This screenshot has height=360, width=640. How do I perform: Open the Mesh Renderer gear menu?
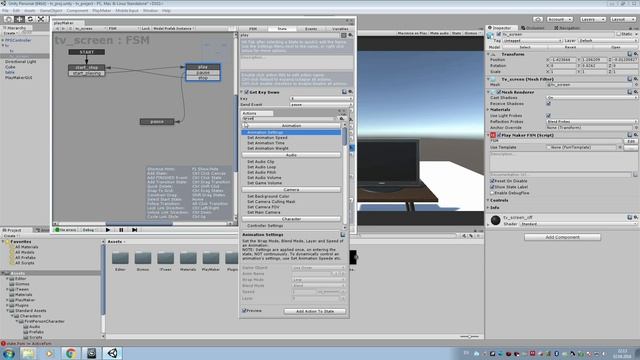pos(636,92)
